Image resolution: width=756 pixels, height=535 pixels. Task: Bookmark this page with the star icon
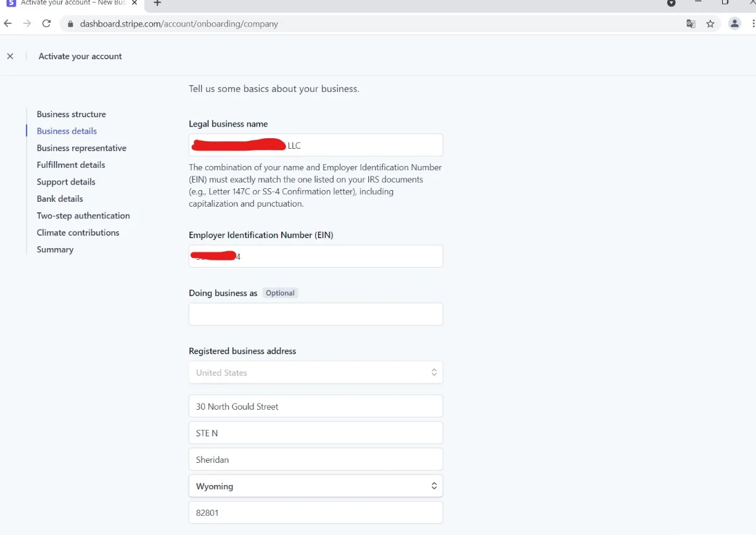710,23
